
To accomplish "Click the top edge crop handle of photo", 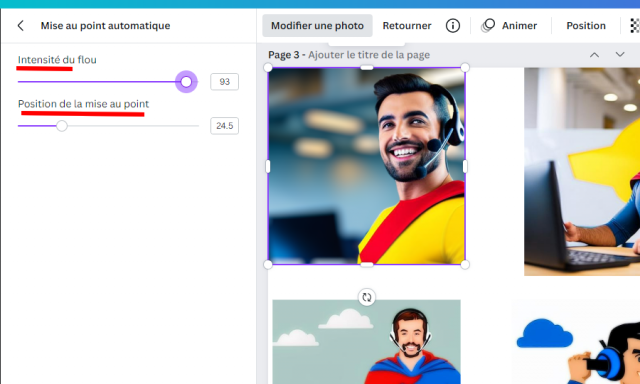I will point(367,67).
